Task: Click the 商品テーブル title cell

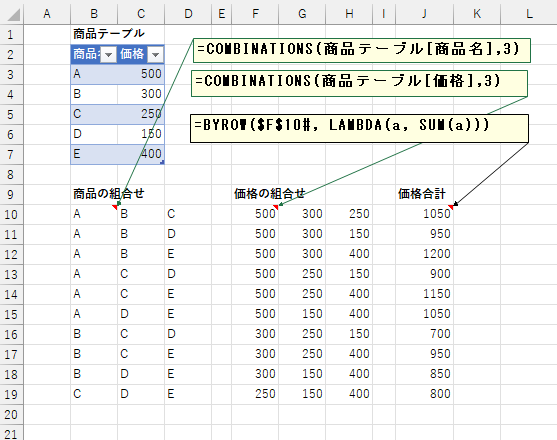Action: tap(94, 34)
